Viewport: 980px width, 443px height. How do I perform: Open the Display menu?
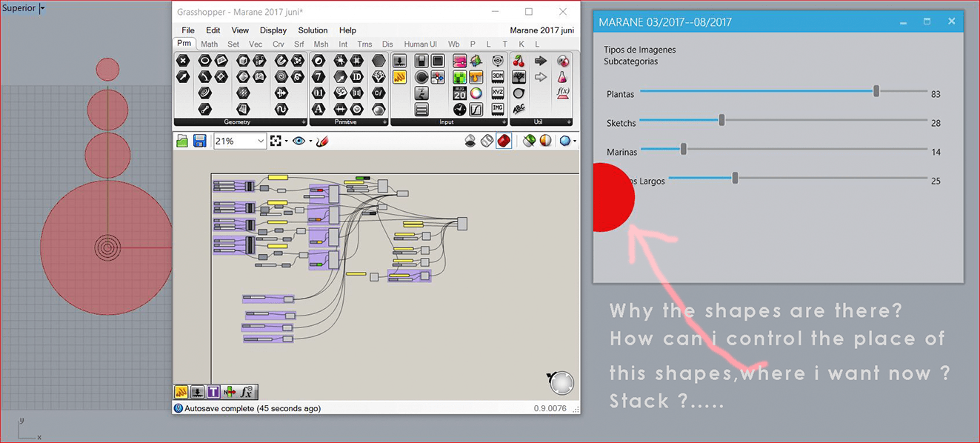click(273, 30)
